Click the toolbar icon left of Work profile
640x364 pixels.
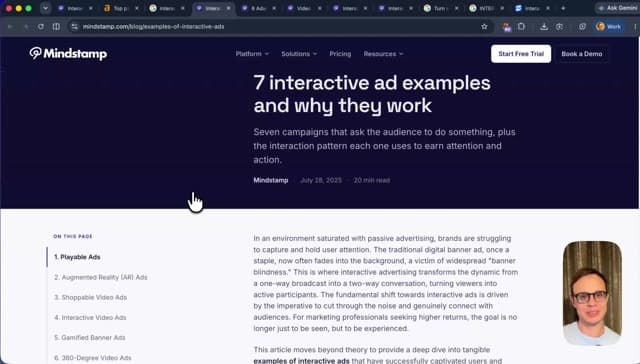pos(582,27)
